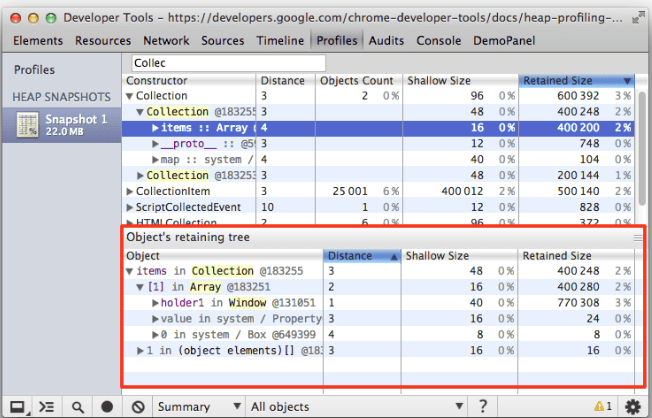Image resolution: width=652 pixels, height=418 pixels.
Task: Expand value in system / Property row
Action: pyautogui.click(x=155, y=319)
